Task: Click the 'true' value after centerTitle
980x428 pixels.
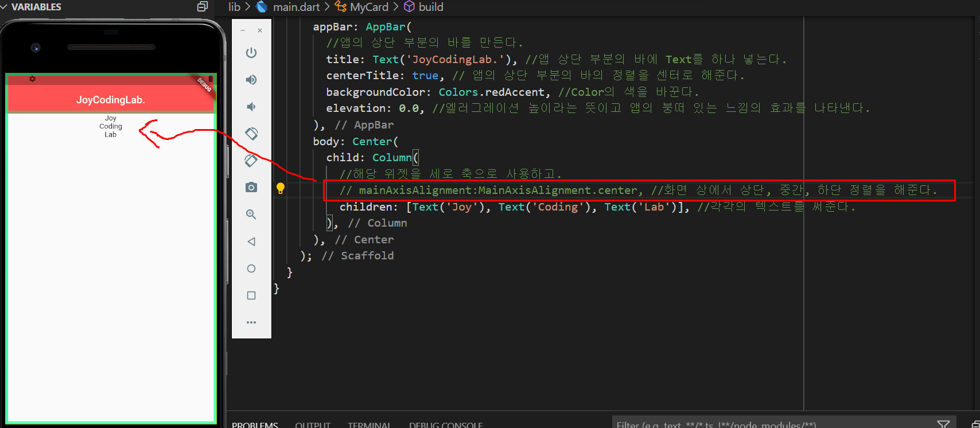Action: (425, 75)
